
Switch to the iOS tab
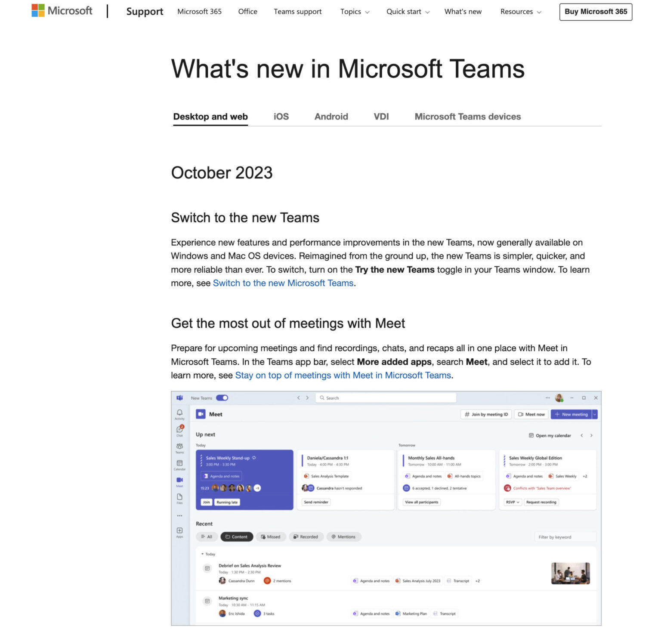(x=281, y=116)
